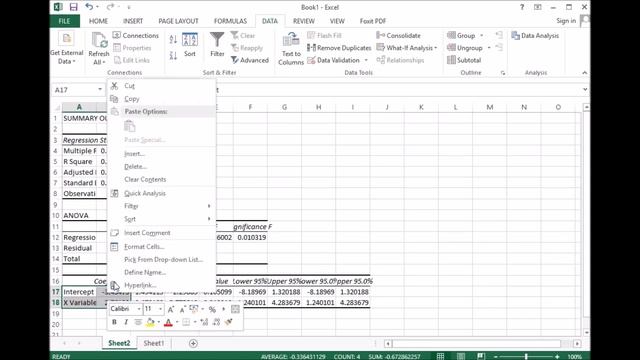Launch Data Analysis tool
Image resolution: width=640 pixels, height=360 pixels.
click(535, 36)
